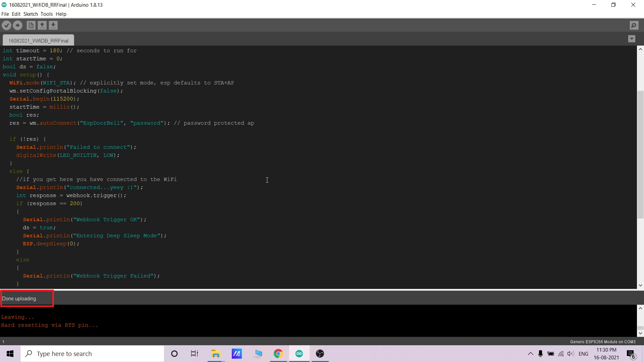Click the ENG language indicator
Image resolution: width=644 pixels, height=362 pixels.
point(583,353)
